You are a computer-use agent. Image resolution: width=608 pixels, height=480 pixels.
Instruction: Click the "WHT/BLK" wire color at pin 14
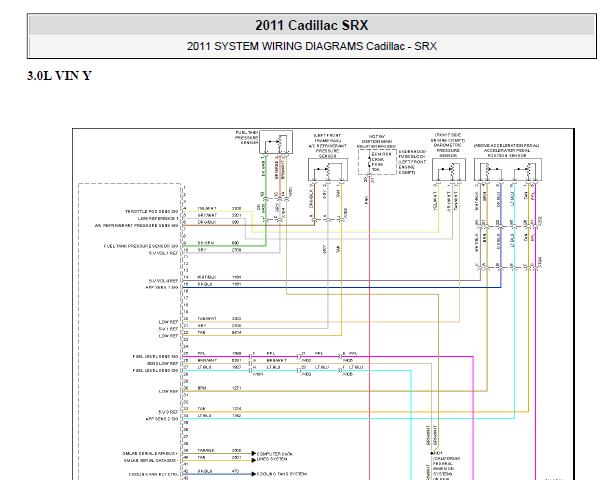pos(206,277)
